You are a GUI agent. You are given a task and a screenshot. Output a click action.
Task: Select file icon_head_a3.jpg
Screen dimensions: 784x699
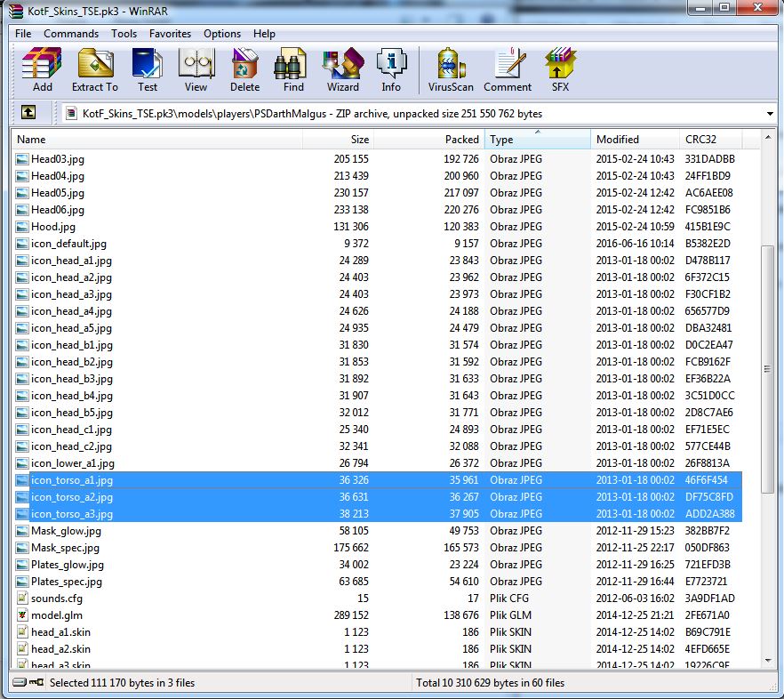coord(377,294)
